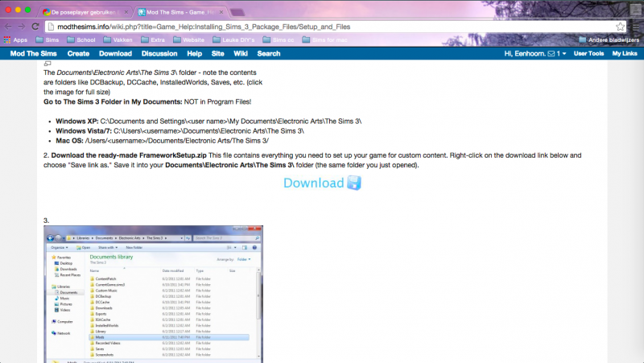Reload the page
The image size is (644, 363).
(x=35, y=27)
